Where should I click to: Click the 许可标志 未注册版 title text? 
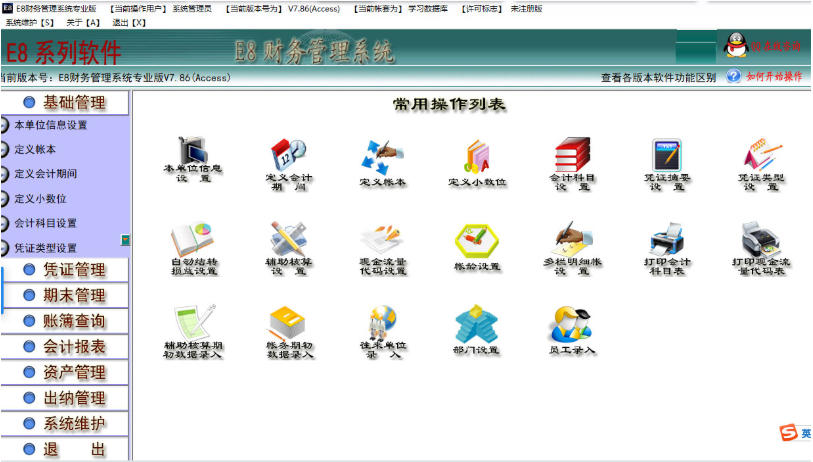click(x=502, y=9)
